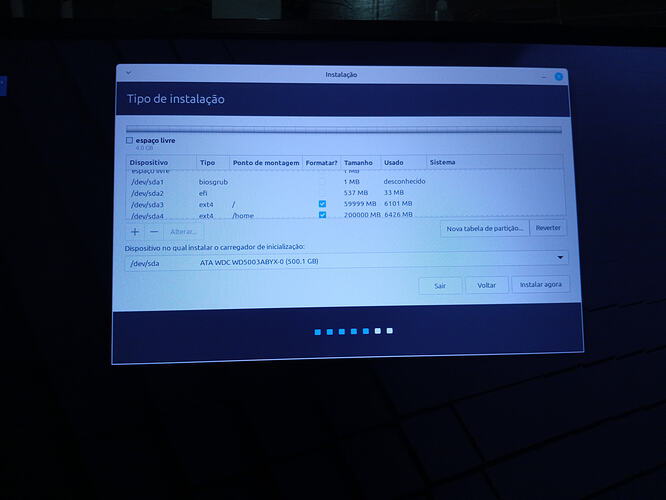Select the /dev/sda3 partition row
The image size is (666, 500).
346,204
